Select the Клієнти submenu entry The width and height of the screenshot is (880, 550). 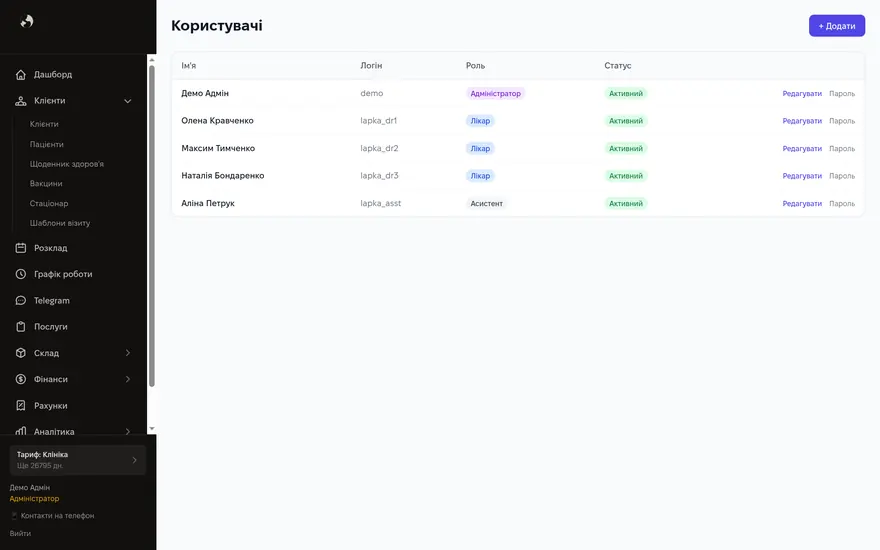pyautogui.click(x=44, y=124)
